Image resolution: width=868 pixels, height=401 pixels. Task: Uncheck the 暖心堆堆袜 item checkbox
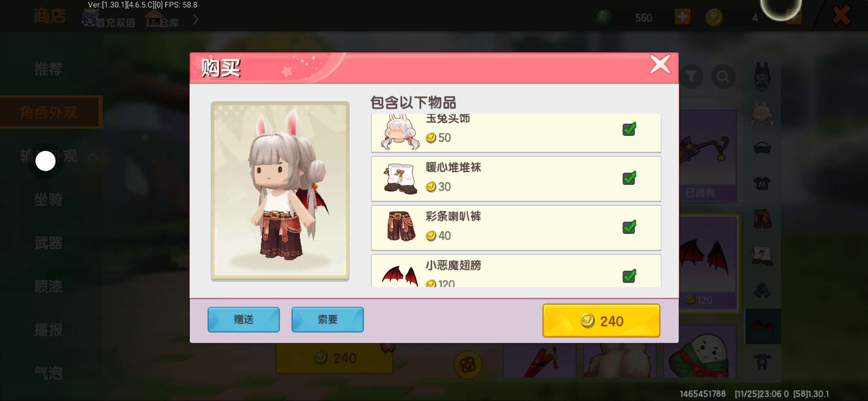[x=629, y=178]
